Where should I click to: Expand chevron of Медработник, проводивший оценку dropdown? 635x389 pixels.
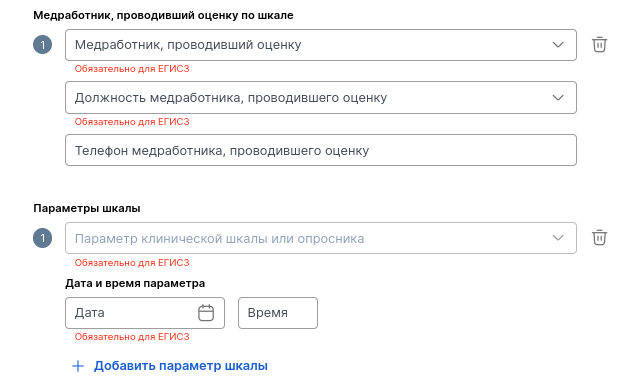pyautogui.click(x=558, y=45)
